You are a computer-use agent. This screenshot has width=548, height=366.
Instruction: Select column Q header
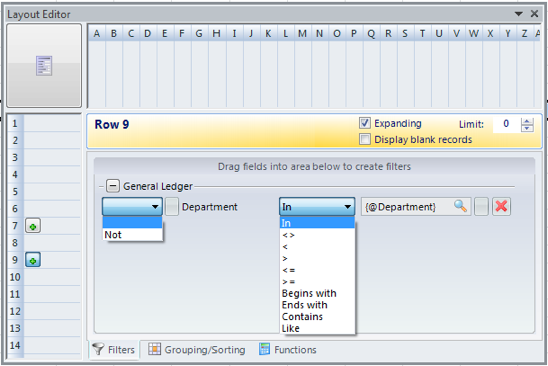pyautogui.click(x=371, y=34)
